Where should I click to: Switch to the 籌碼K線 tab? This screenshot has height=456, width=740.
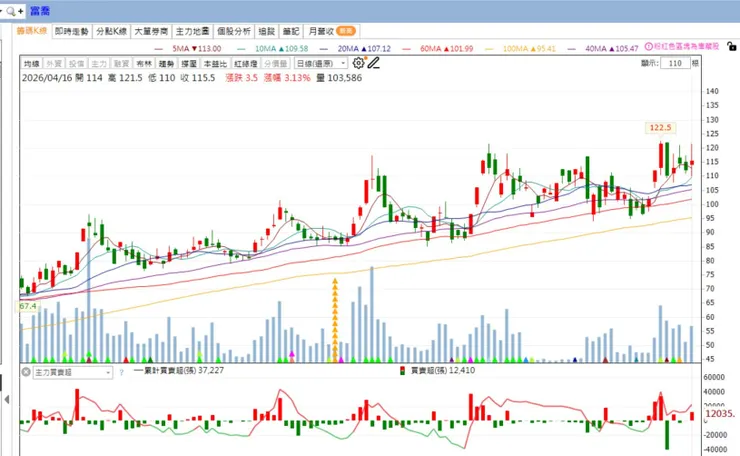point(32,31)
